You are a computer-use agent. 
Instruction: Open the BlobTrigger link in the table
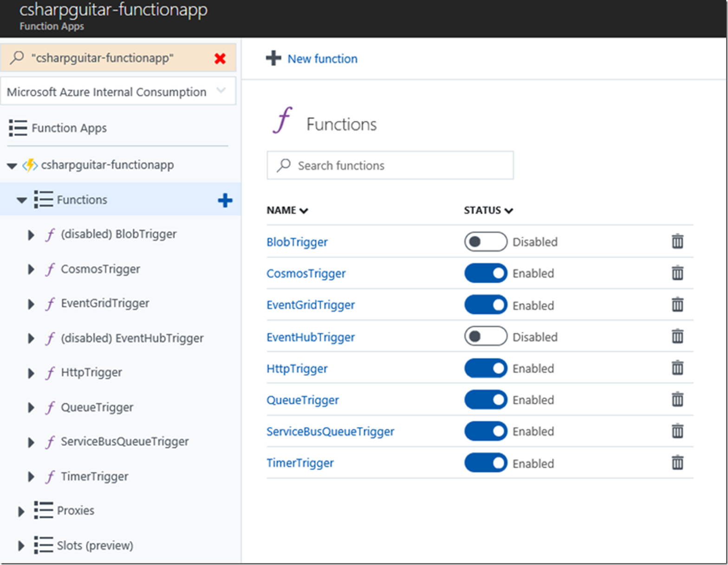pos(297,242)
